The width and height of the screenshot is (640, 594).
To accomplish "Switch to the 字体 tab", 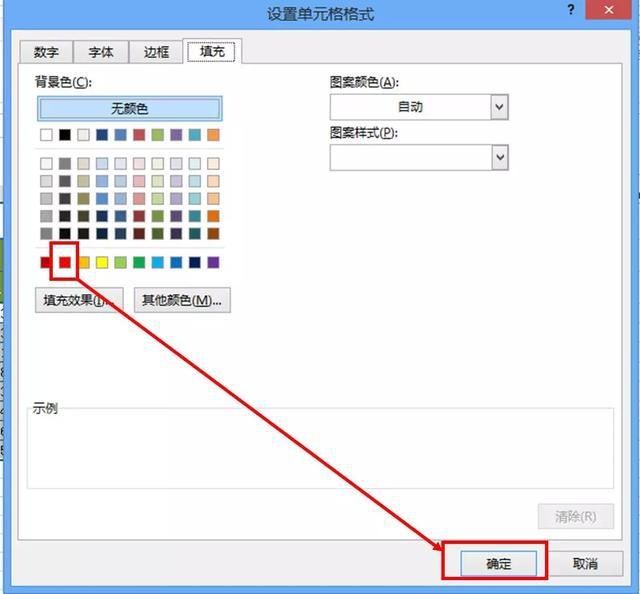I will [101, 52].
